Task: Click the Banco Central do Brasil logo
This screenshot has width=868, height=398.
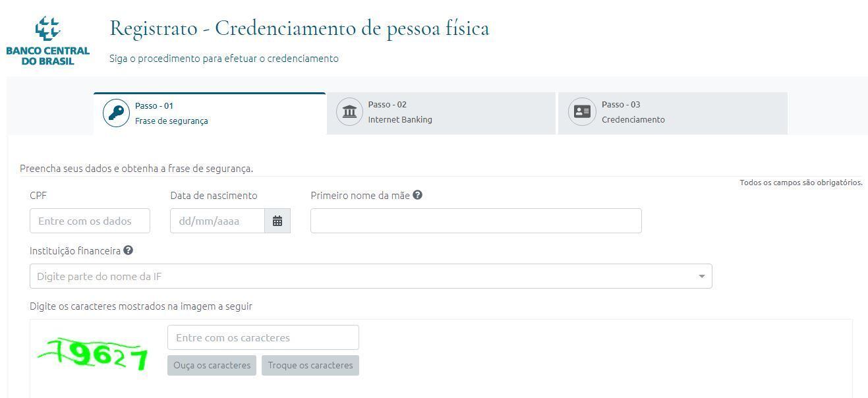Action: pos(47,41)
